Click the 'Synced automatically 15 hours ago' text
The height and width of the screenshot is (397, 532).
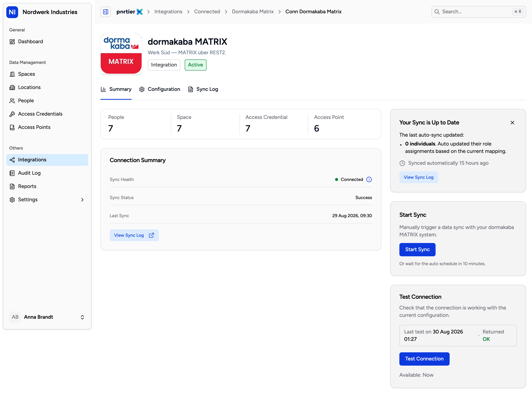pyautogui.click(x=448, y=163)
